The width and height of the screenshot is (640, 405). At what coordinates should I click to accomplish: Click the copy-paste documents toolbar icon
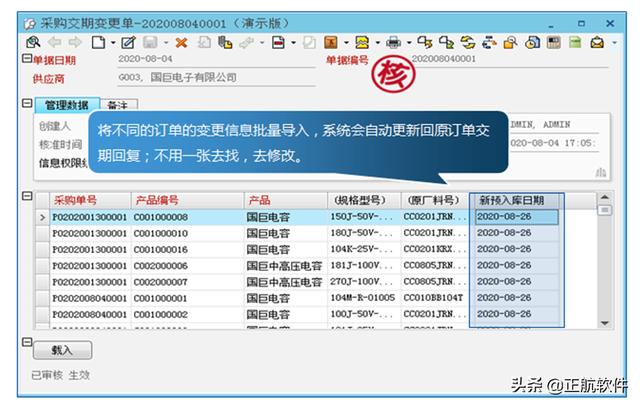[x=225, y=42]
